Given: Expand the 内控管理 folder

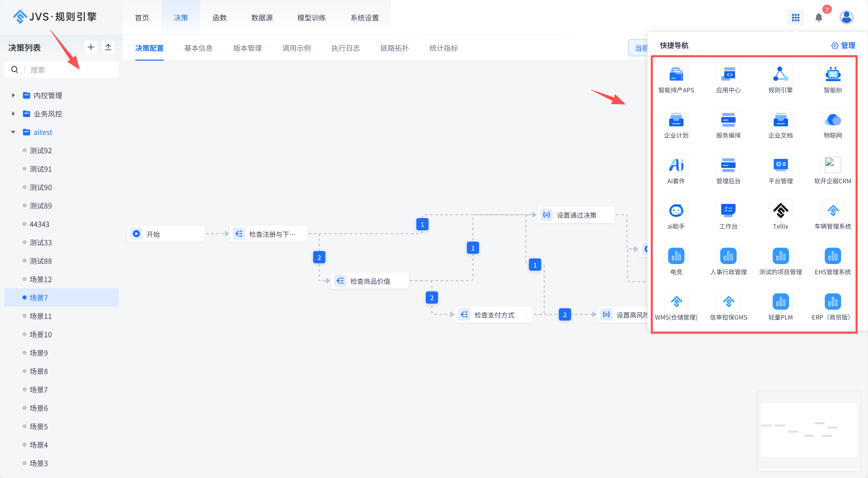Looking at the screenshot, I should tap(13, 95).
